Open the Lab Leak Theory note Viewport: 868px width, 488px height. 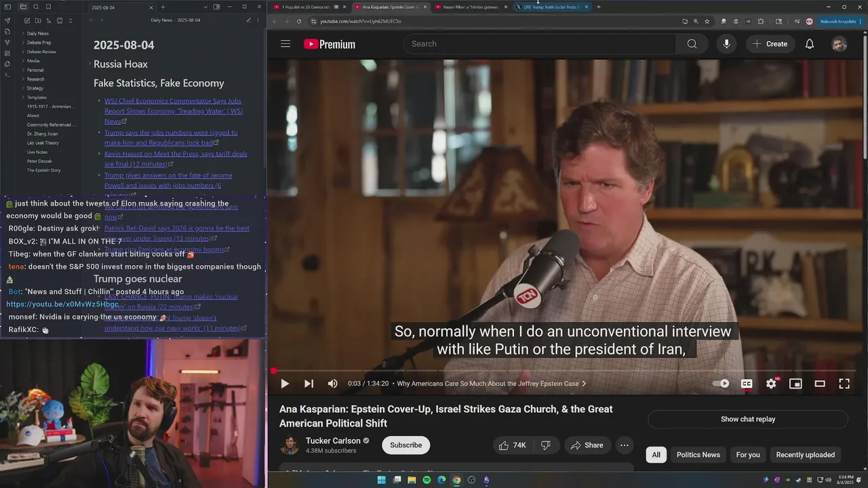click(43, 143)
